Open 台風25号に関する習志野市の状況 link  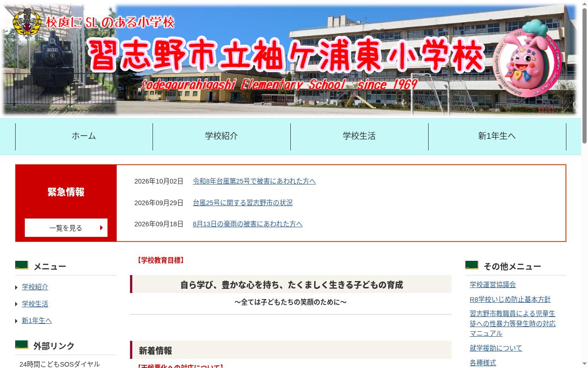coord(243,203)
